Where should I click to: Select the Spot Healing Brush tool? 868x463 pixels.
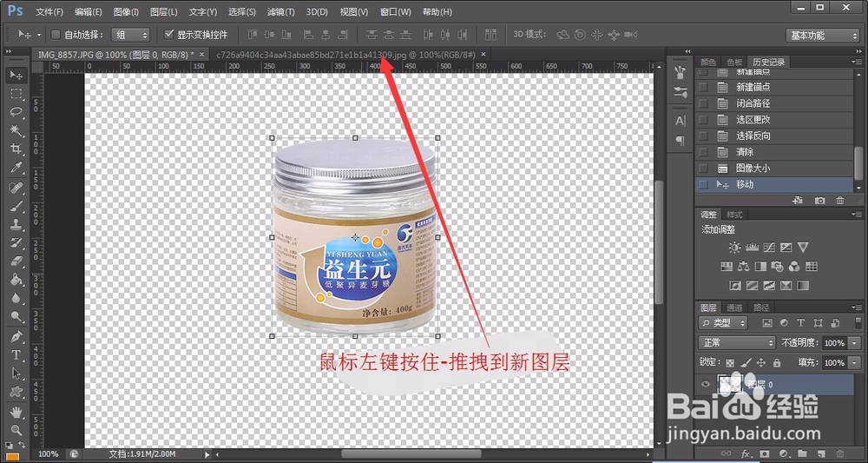[16, 187]
